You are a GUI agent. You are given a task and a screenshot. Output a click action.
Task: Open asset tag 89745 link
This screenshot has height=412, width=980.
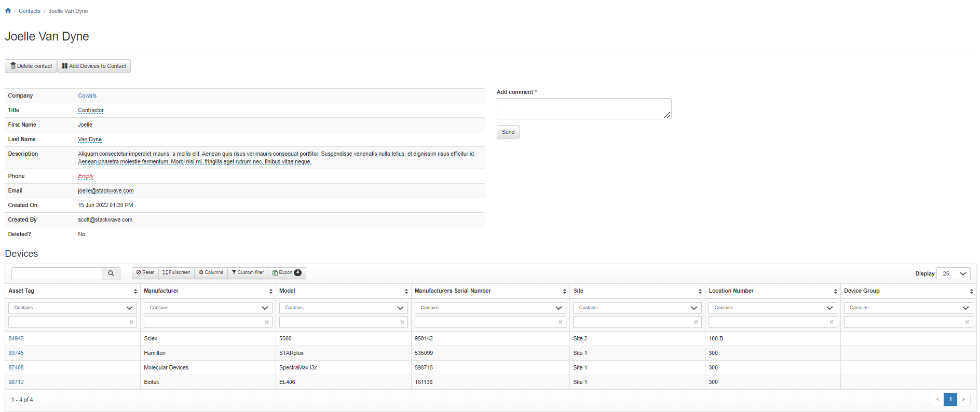click(16, 353)
